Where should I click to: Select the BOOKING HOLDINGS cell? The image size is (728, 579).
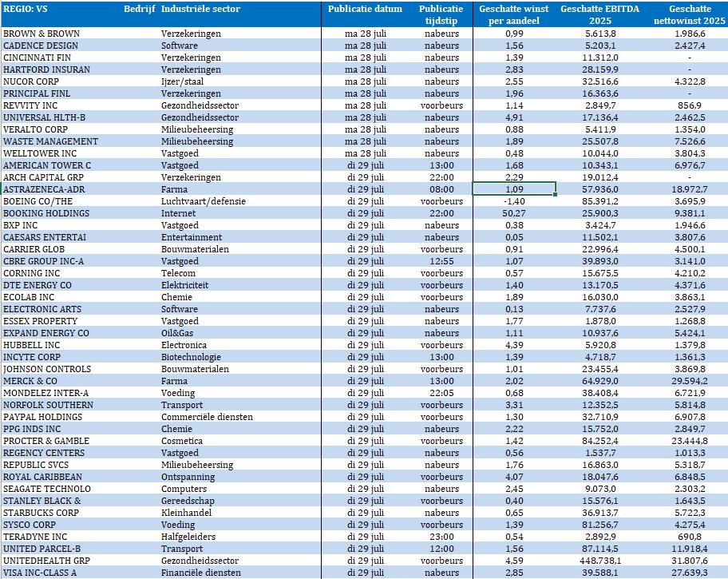pyautogui.click(x=46, y=213)
